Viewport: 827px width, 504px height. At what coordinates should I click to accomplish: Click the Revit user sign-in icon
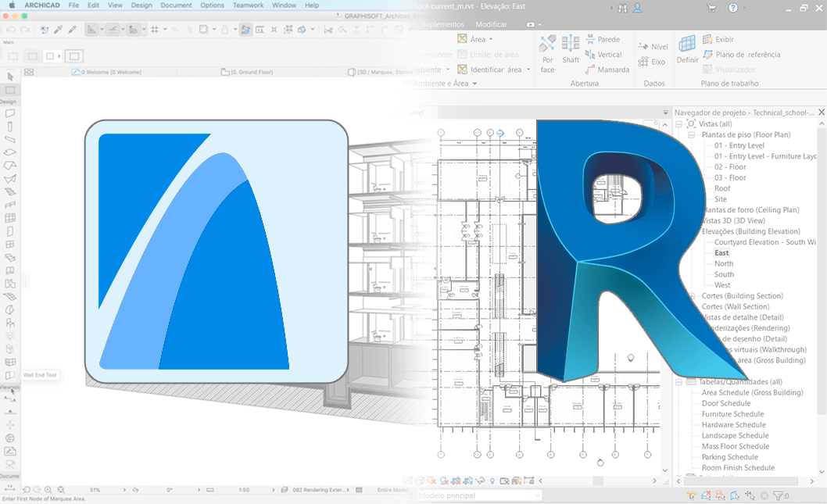pos(638,8)
